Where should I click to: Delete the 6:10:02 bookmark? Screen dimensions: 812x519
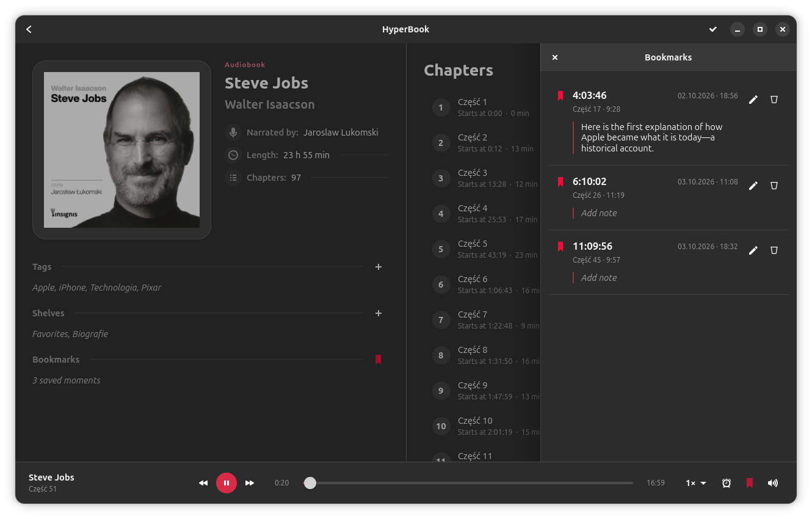click(x=774, y=185)
